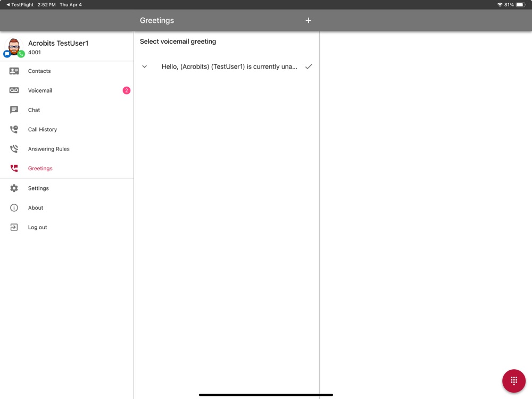Screen dimensions: 532x399
Task: Tap the 'Select voicemail greeting' heading
Action: (x=178, y=41)
